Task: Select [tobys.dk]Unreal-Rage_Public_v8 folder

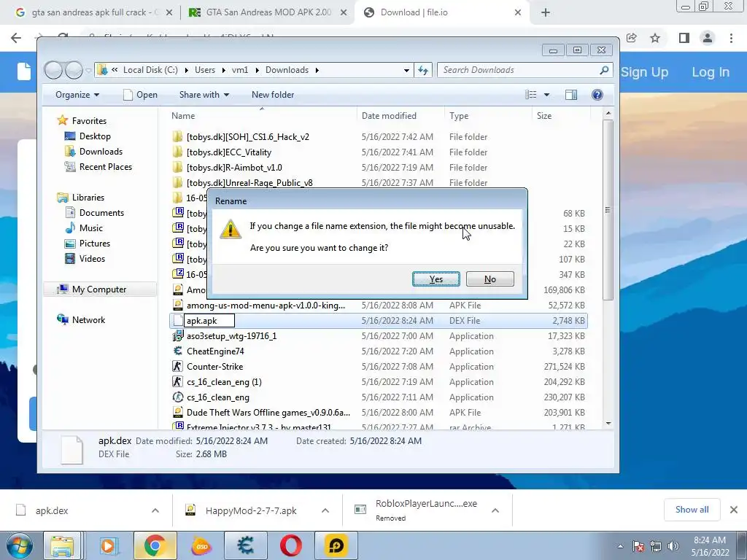Action: point(249,182)
